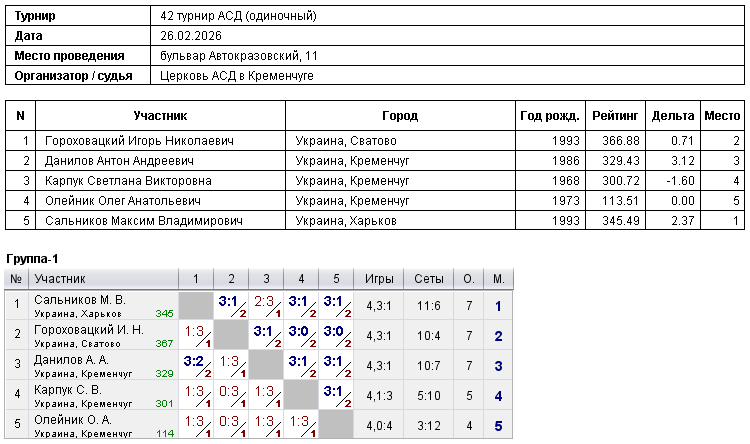The image size is (750, 444).
Task: Select participant Гороховацкий Игорь Николаевич
Action: [x=139, y=141]
